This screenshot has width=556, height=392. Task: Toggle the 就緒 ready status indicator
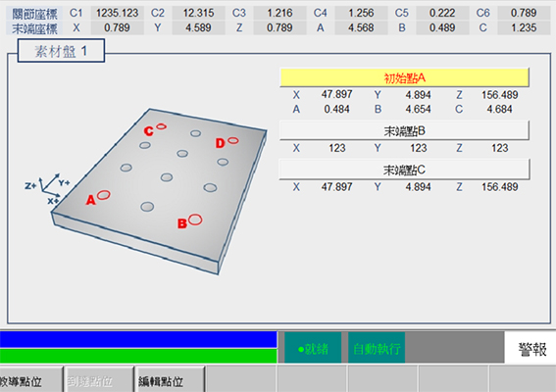pos(313,349)
